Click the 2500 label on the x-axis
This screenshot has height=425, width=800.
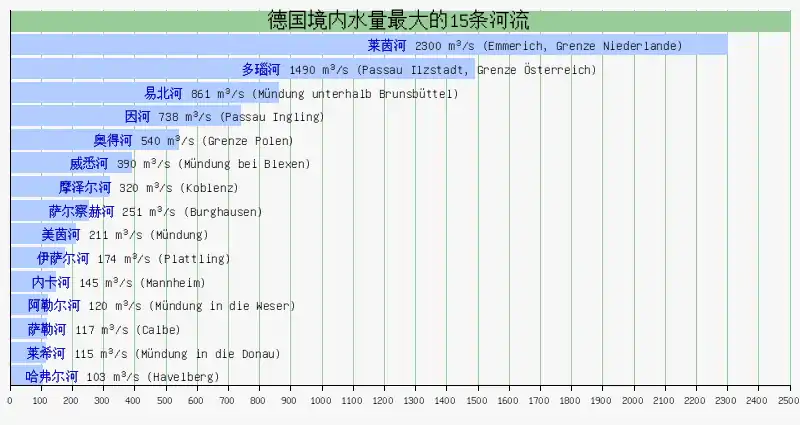click(x=788, y=400)
